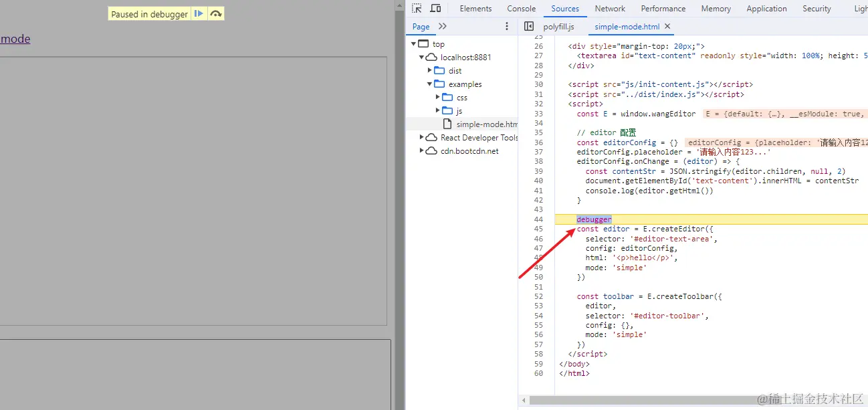
Task: Click the dist folder icon
Action: 439,70
